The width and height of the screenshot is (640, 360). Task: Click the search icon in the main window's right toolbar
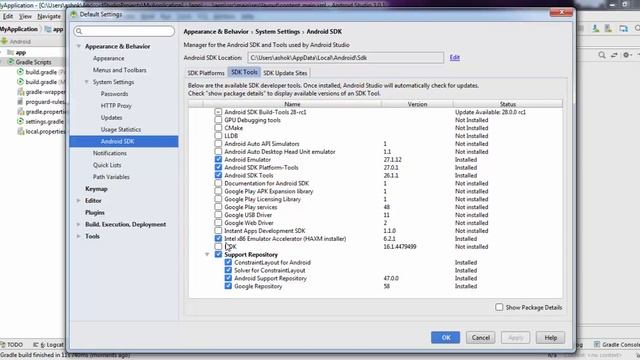click(x=602, y=55)
